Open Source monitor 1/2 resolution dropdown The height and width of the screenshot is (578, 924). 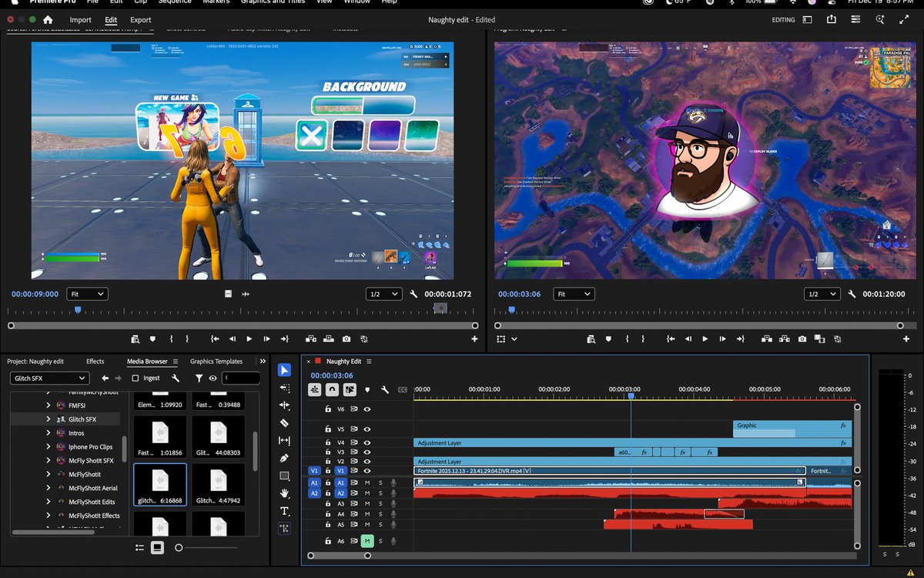384,294
